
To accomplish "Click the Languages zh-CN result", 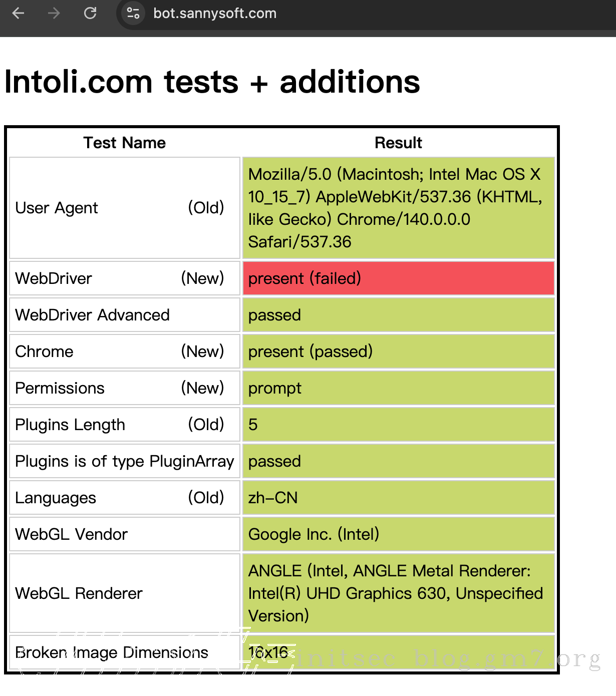I will click(x=273, y=498).
